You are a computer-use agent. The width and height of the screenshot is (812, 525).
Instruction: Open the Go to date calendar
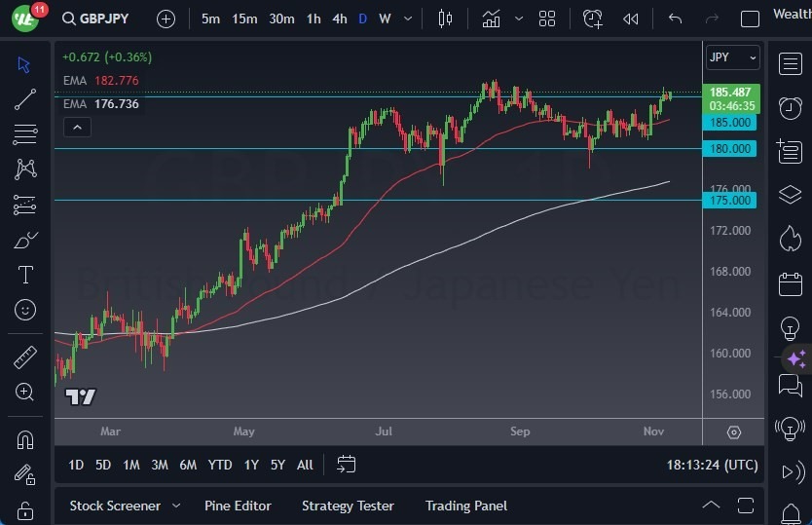(346, 465)
